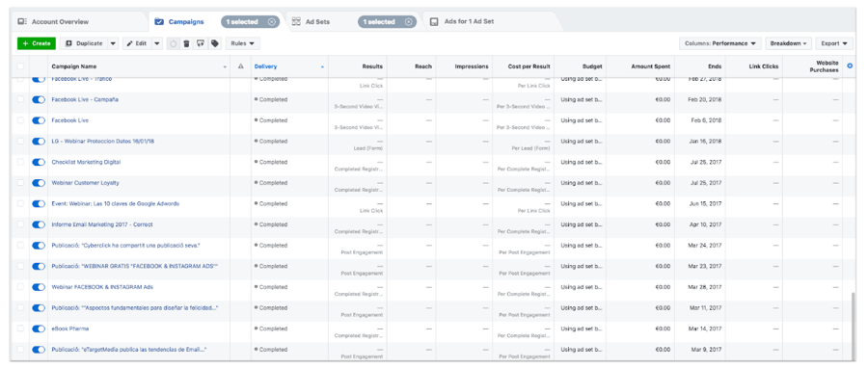Sort by the Cost per Result header
This screenshot has width=868, height=368.
[529, 66]
